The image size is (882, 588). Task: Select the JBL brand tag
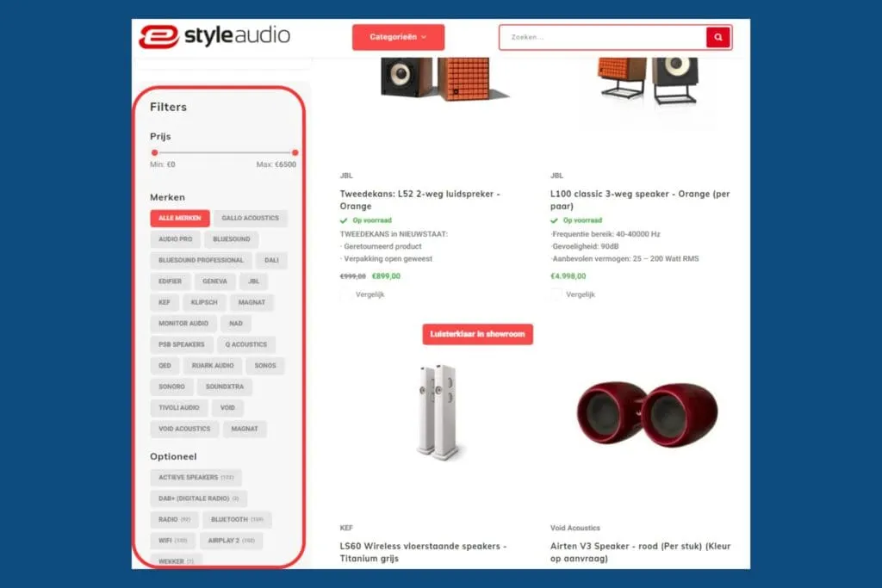coord(254,281)
